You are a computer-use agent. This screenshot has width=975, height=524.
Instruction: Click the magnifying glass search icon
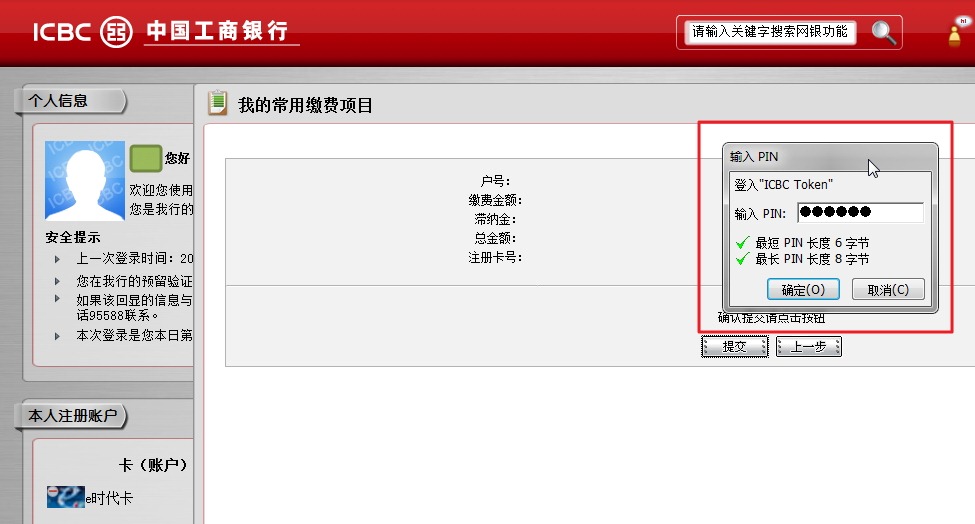[x=884, y=32]
